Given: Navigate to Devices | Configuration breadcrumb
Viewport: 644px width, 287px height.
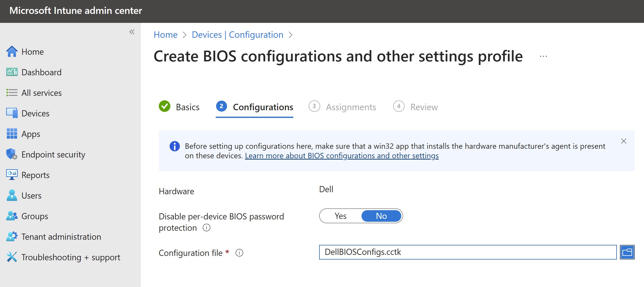Looking at the screenshot, I should point(237,35).
